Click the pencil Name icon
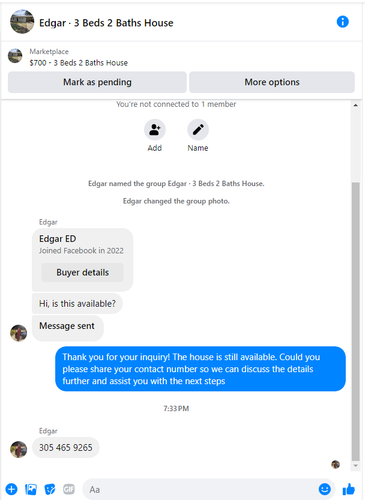This screenshot has height=500, width=365. tap(198, 130)
